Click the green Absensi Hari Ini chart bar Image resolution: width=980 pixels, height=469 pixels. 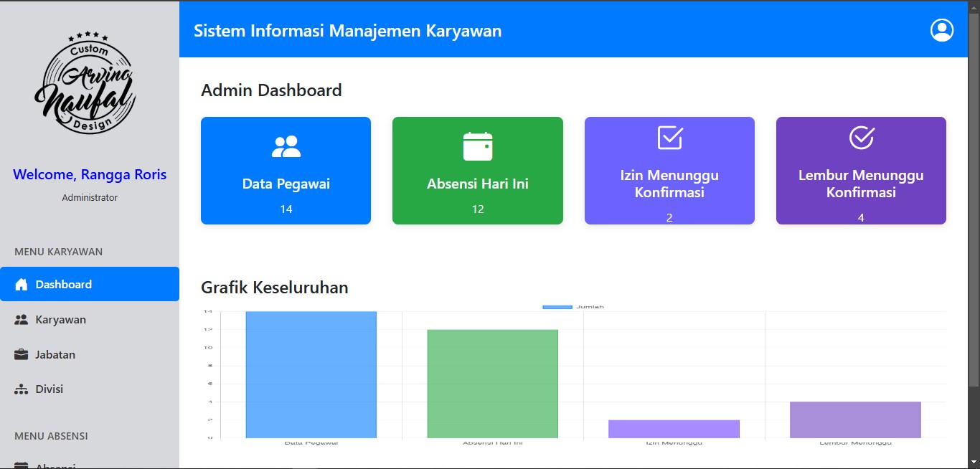point(492,384)
